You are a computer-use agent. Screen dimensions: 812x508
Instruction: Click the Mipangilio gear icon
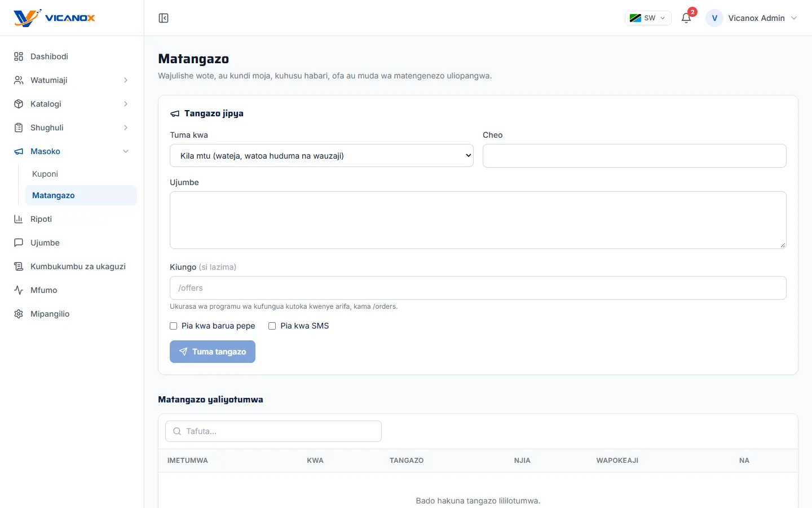19,314
